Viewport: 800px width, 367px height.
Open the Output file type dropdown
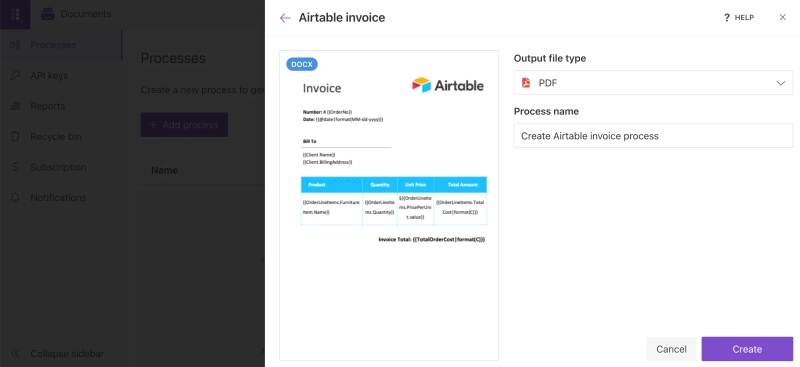(653, 83)
